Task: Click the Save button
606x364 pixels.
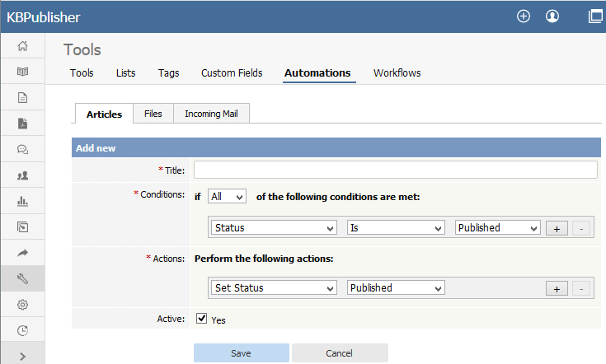Action: tap(242, 353)
